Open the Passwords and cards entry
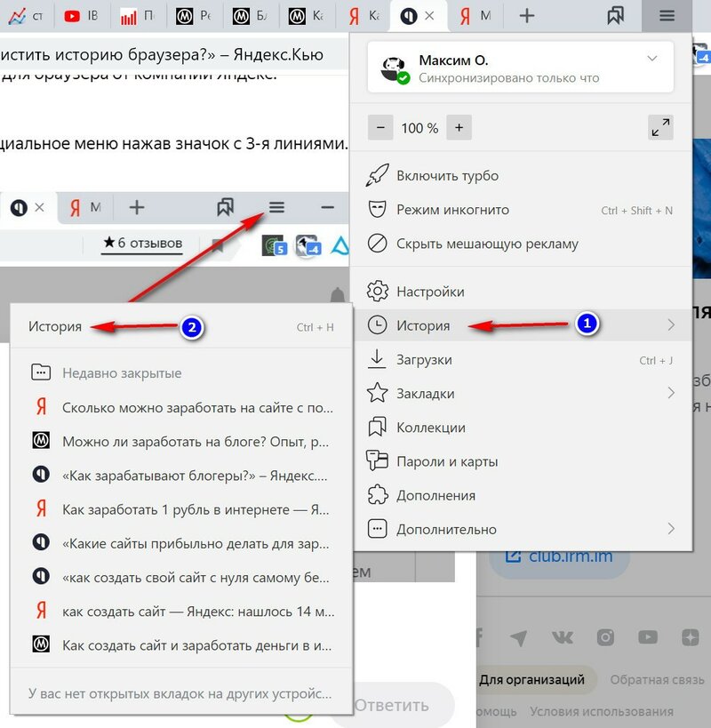711x728 pixels. 447,461
